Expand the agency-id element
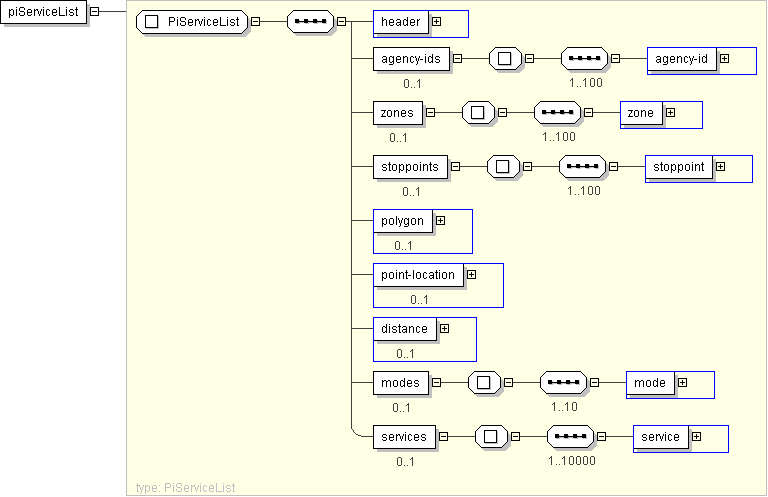This screenshot has width=768, height=497. tap(724, 59)
